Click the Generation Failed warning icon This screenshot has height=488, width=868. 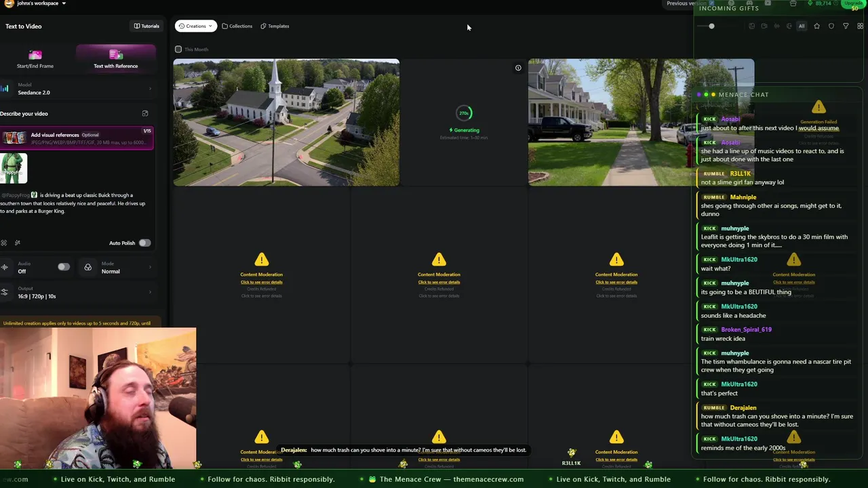(x=818, y=107)
